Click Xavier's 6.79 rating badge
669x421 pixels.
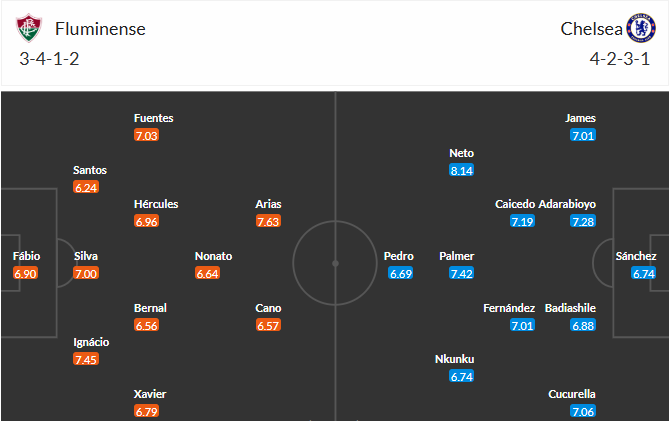coord(146,411)
